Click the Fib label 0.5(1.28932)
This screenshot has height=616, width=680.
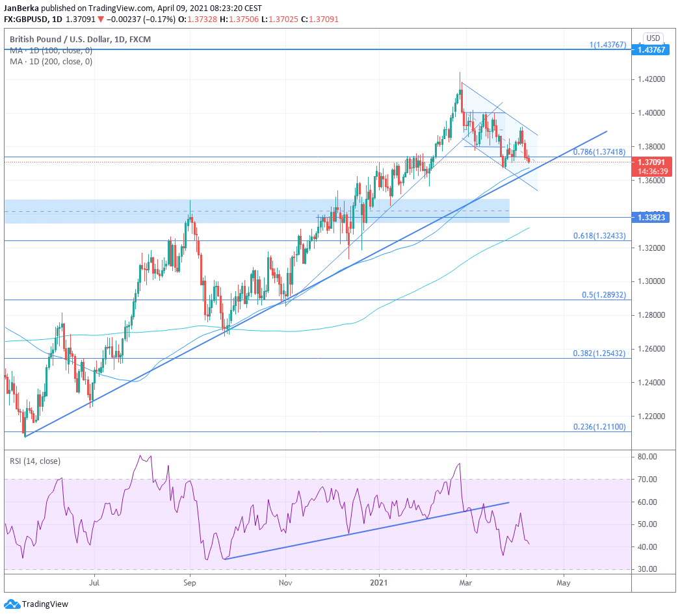coord(604,295)
